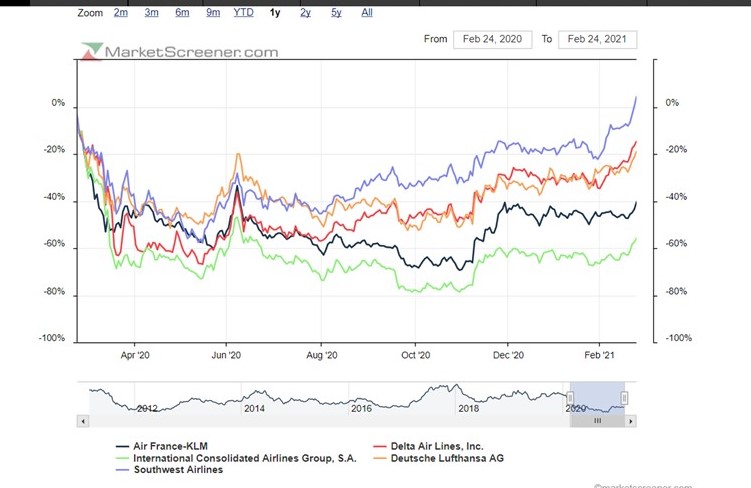Click the 2016 area in navigator timeline
751x488 pixels.
361,409
